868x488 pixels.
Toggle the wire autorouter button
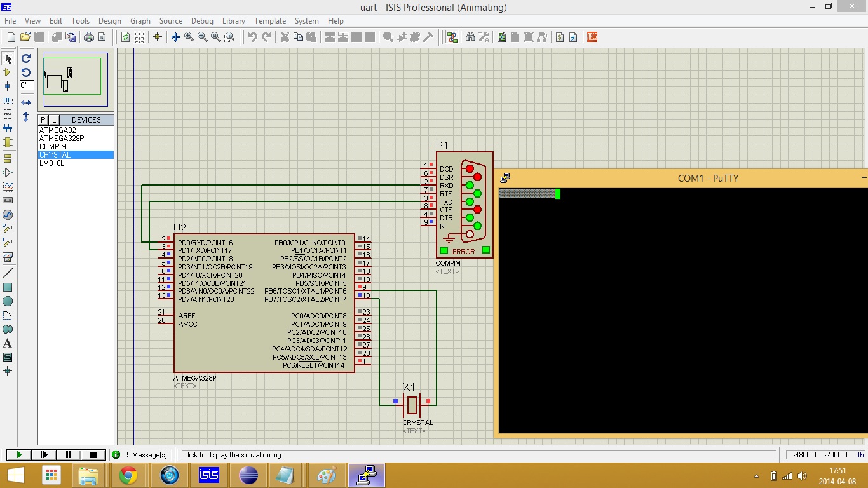click(x=452, y=37)
